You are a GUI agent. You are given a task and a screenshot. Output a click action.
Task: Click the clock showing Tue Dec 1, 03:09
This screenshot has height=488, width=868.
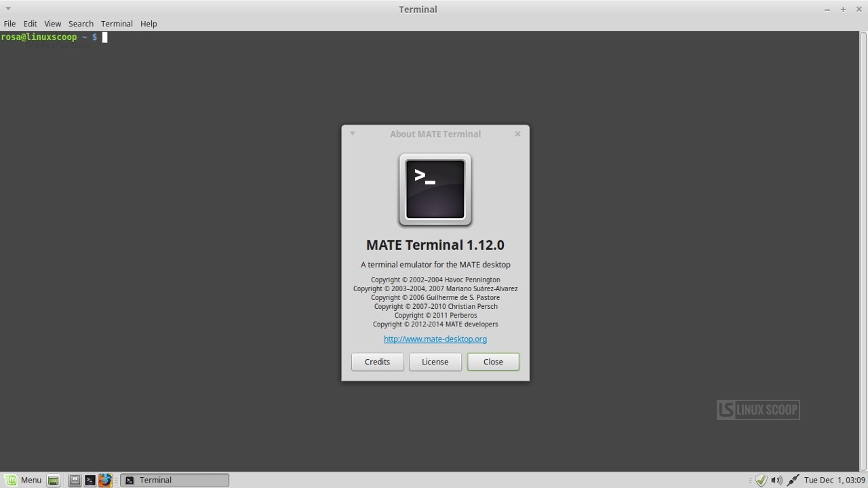click(x=835, y=480)
